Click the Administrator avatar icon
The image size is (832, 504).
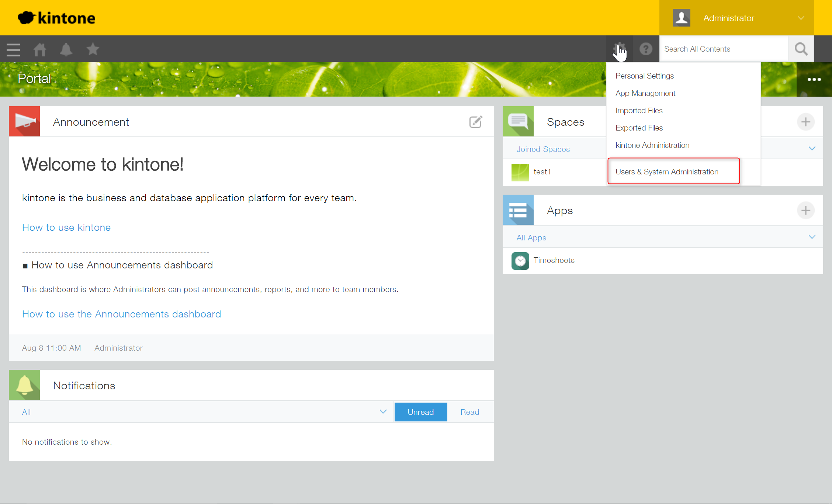681,18
